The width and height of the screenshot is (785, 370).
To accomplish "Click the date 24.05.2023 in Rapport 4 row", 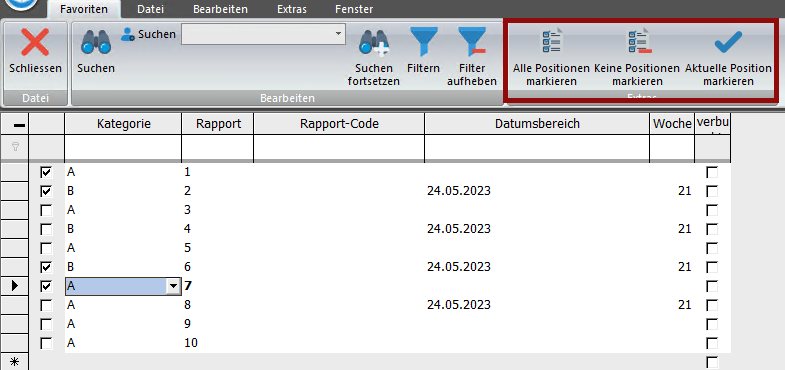I will [459, 229].
